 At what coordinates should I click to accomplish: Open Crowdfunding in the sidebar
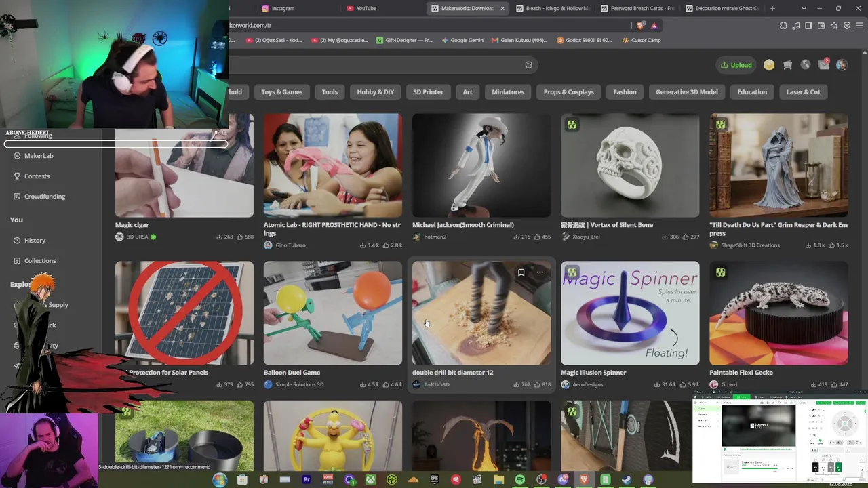pos(45,197)
